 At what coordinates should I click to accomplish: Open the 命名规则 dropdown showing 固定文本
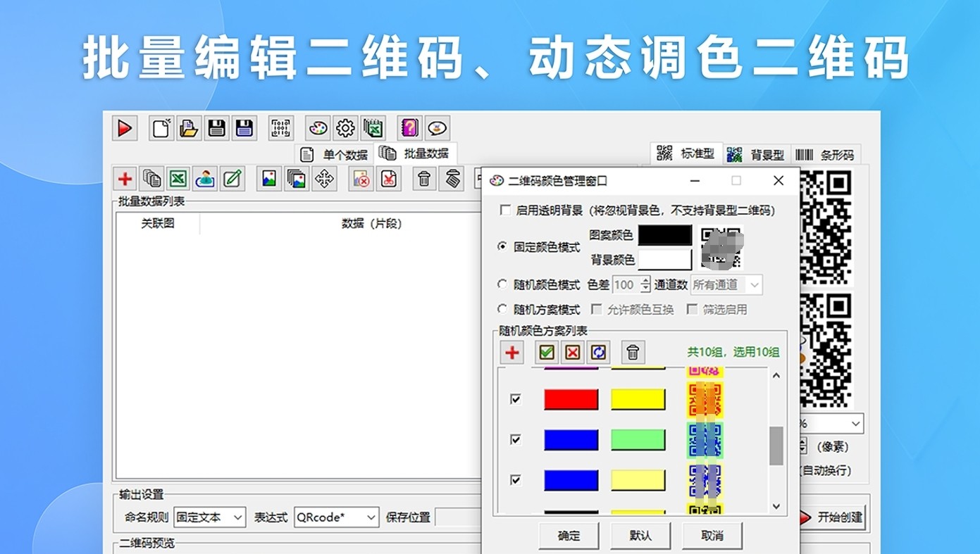click(x=209, y=517)
